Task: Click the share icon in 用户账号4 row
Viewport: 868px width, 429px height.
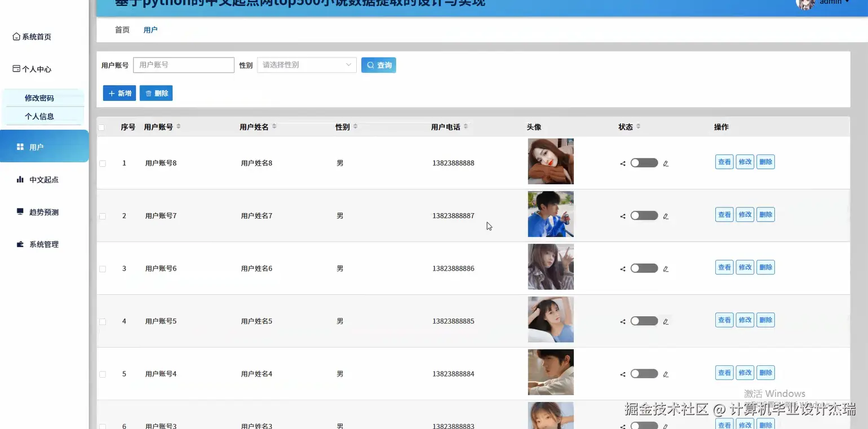Action: (x=623, y=374)
